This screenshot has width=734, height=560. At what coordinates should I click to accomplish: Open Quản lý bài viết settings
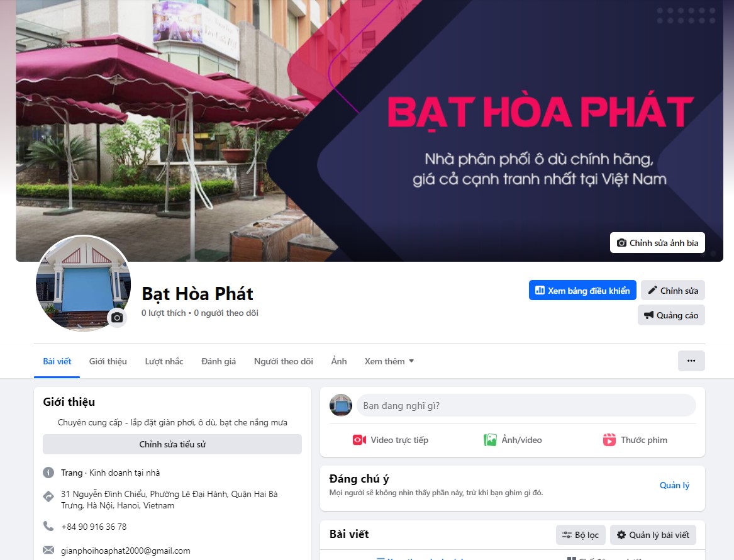[653, 535]
